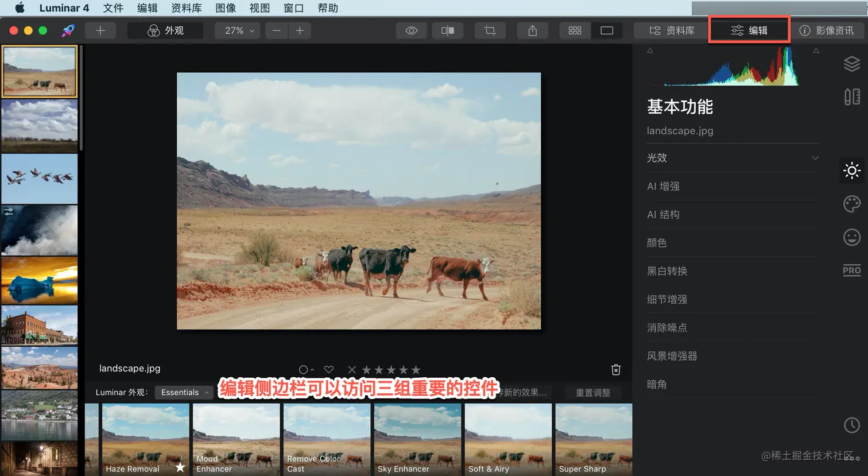Click the 重置调整 reset button

click(x=593, y=393)
